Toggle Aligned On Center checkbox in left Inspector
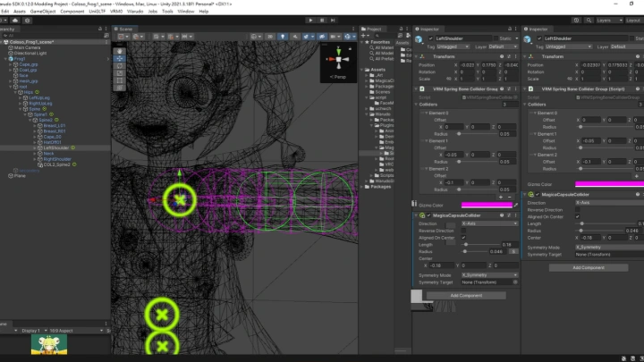The image size is (644, 362). click(x=463, y=238)
